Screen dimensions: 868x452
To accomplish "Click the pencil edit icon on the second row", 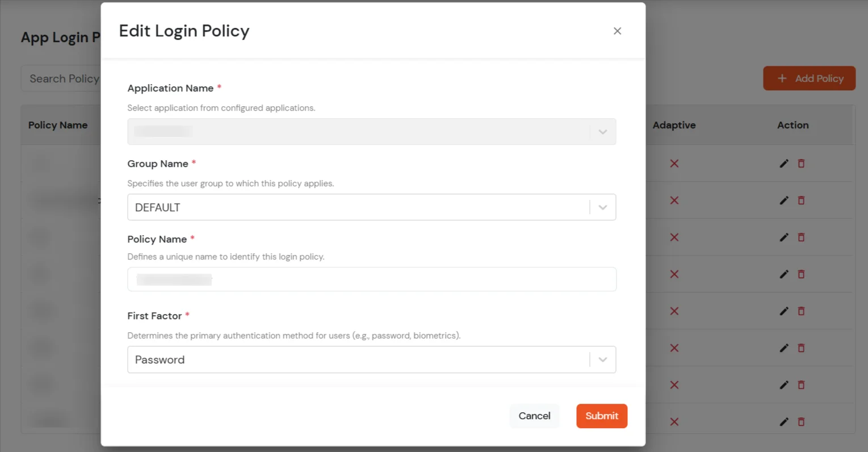I will click(783, 200).
